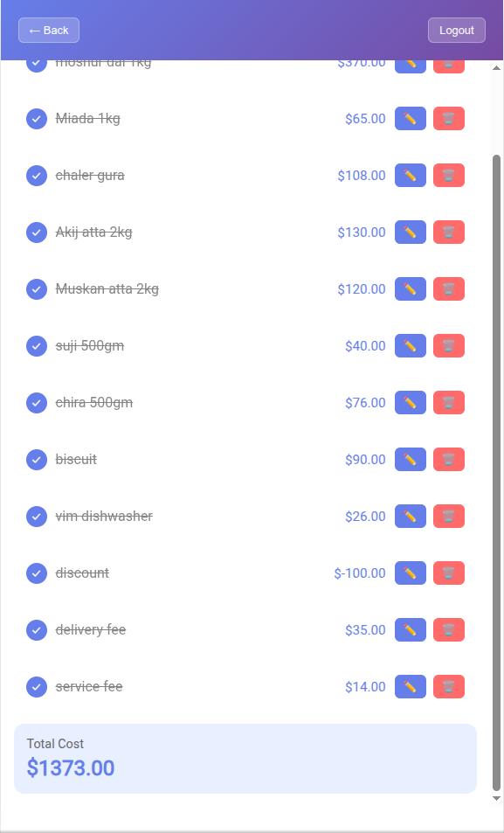Click the delete trash icon for suji 500gm

point(448,345)
